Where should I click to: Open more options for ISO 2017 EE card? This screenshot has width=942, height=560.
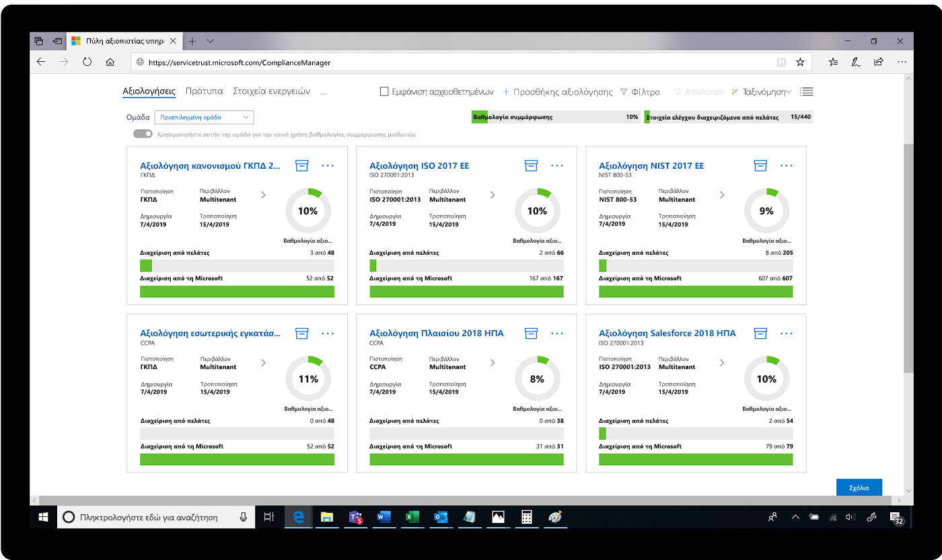[x=557, y=165]
